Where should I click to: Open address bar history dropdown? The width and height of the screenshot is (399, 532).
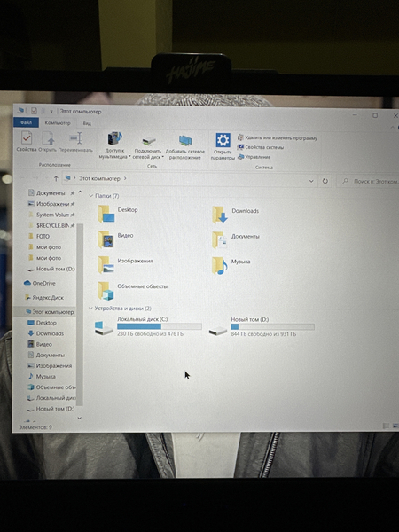point(311,181)
